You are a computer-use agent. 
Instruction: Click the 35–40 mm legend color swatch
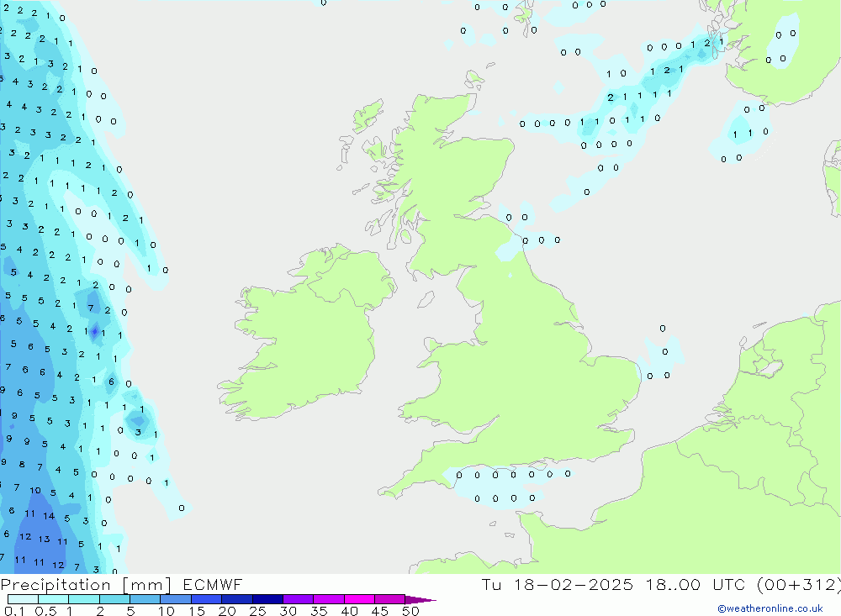tap(328, 599)
